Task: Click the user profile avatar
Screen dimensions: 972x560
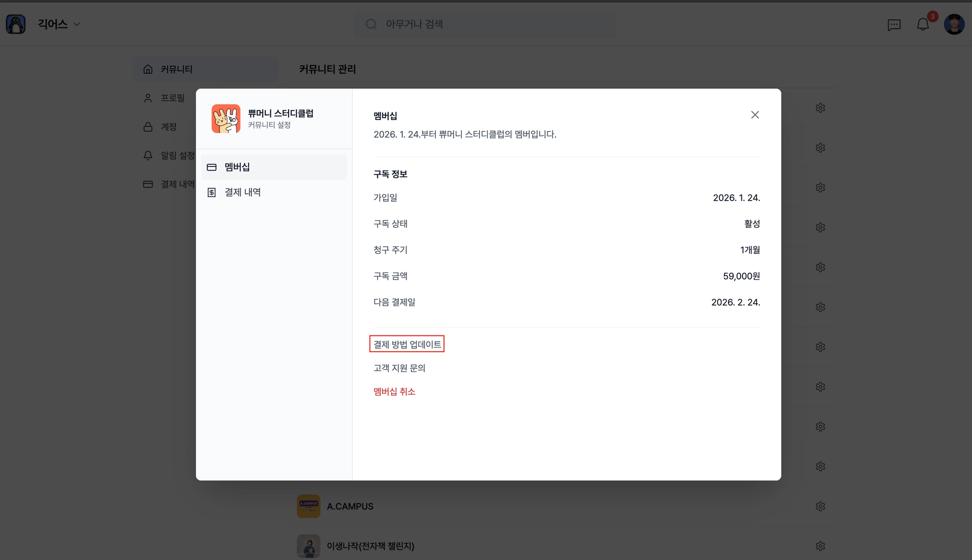Action: tap(954, 24)
